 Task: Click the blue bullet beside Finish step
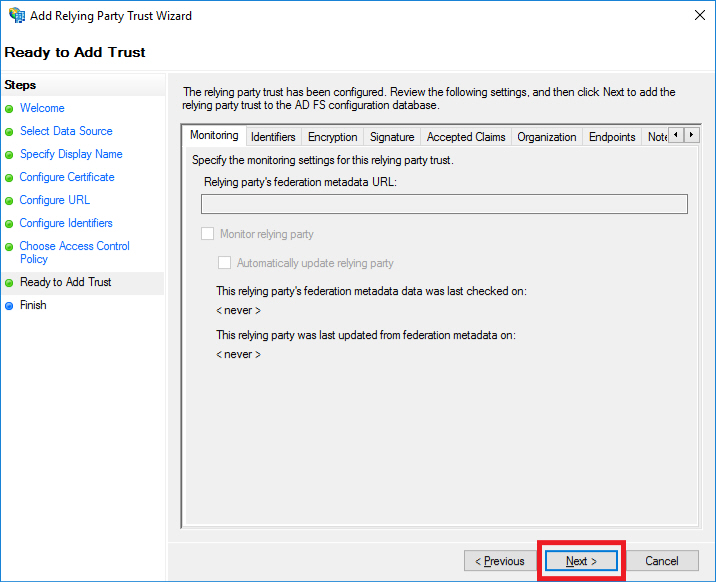tap(10, 306)
